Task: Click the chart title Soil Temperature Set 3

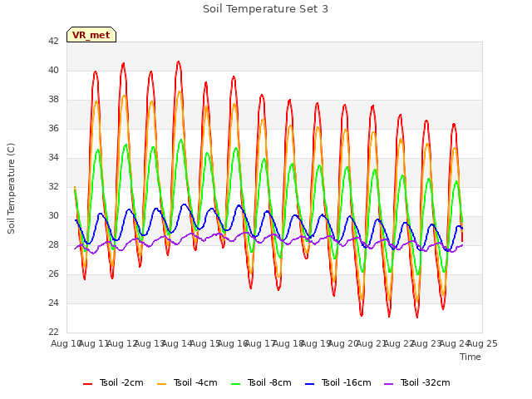Action: point(265,9)
